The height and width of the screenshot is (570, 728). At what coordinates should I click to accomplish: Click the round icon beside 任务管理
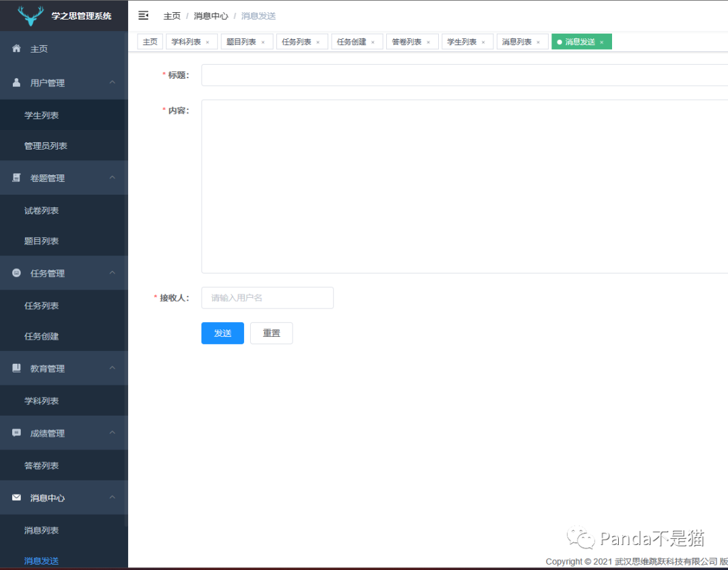coord(17,273)
